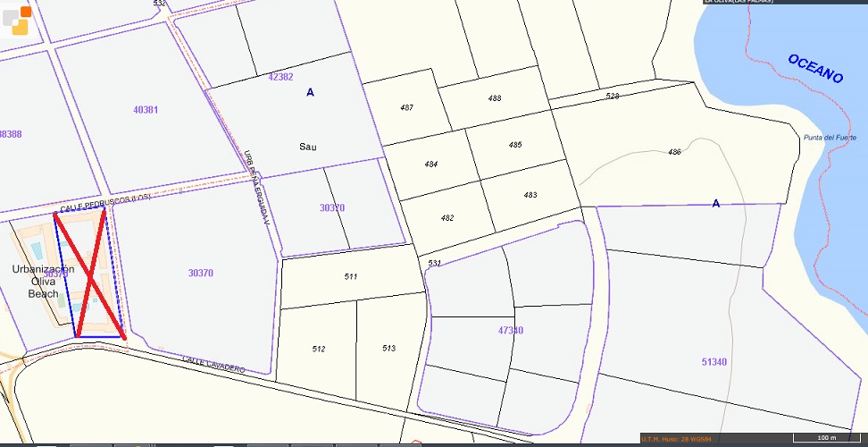868x447 pixels.
Task: Click the 100 m scale bar
Action: point(826,438)
